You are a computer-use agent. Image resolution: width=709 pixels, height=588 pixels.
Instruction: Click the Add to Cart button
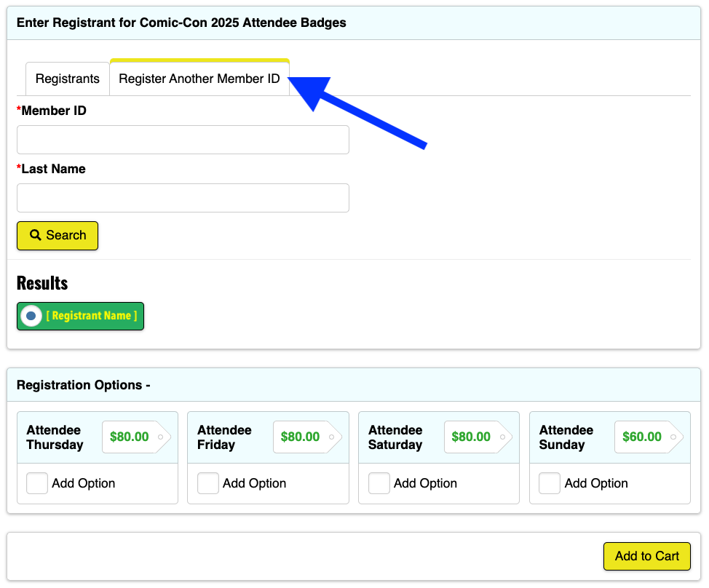tap(646, 556)
